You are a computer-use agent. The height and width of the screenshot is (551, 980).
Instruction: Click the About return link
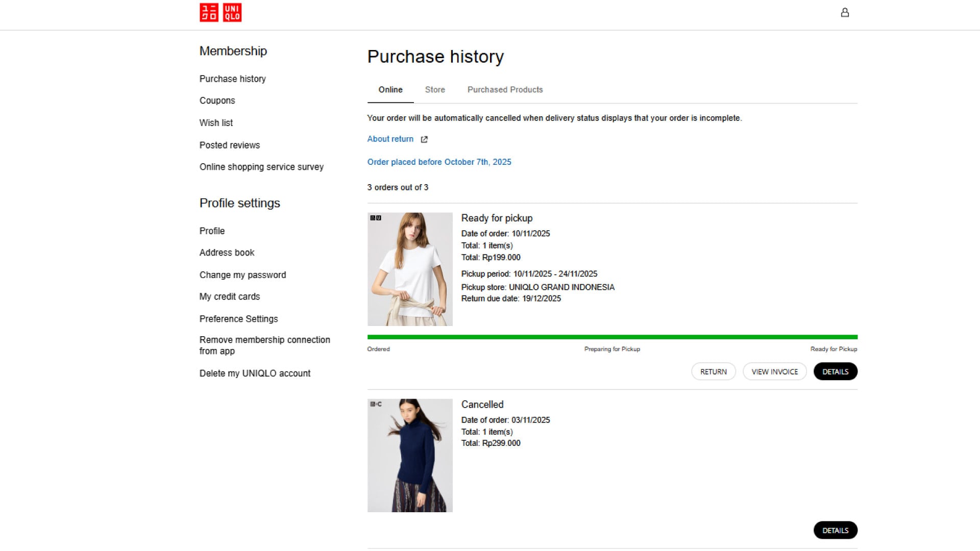click(390, 139)
